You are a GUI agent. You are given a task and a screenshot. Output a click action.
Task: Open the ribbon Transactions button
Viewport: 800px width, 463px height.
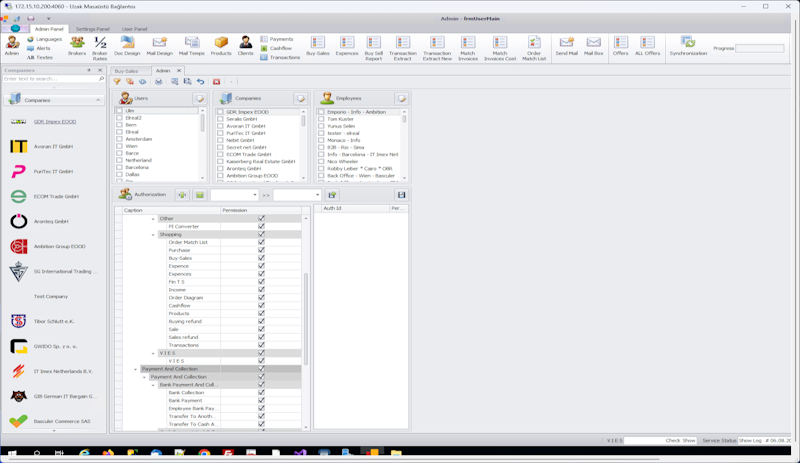click(280, 58)
